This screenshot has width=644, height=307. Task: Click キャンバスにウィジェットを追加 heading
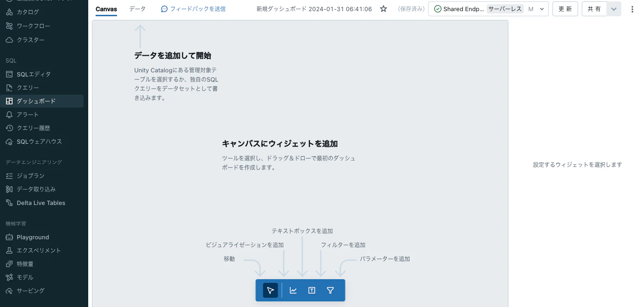(280, 144)
